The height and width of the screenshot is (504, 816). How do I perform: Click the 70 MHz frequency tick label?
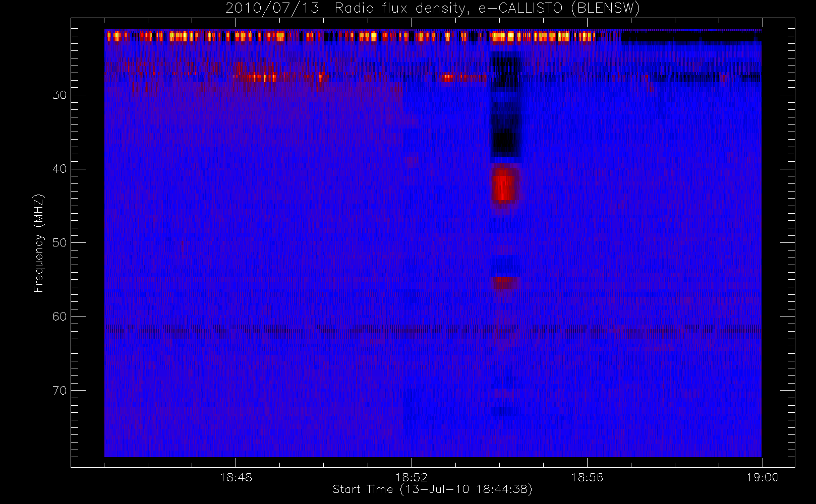60,390
